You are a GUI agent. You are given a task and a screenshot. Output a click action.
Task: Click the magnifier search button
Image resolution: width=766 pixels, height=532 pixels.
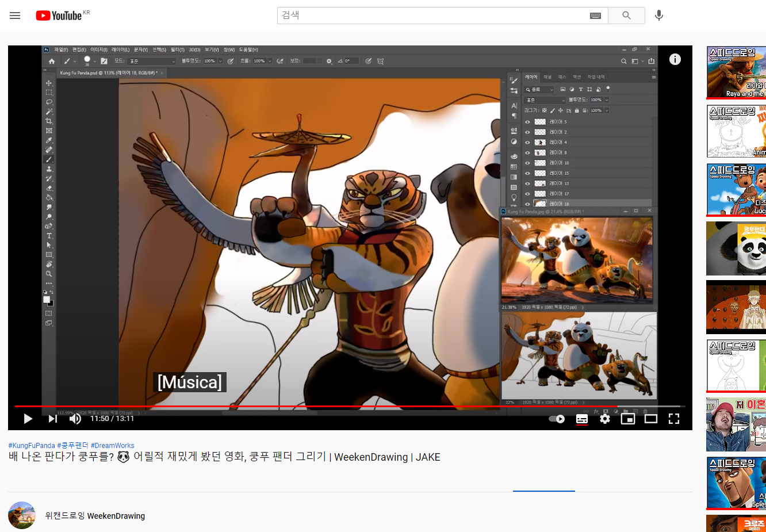(x=626, y=16)
